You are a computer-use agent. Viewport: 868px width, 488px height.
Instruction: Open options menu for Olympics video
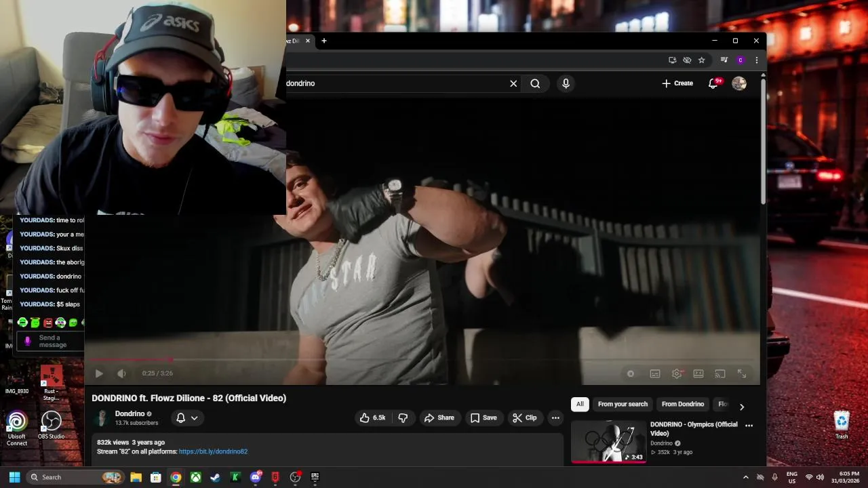(x=749, y=426)
